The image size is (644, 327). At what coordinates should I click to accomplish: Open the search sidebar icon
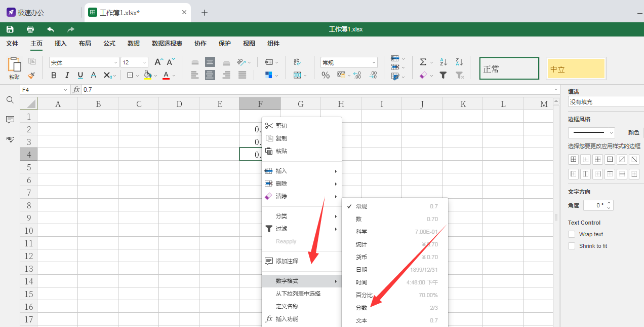(10, 100)
